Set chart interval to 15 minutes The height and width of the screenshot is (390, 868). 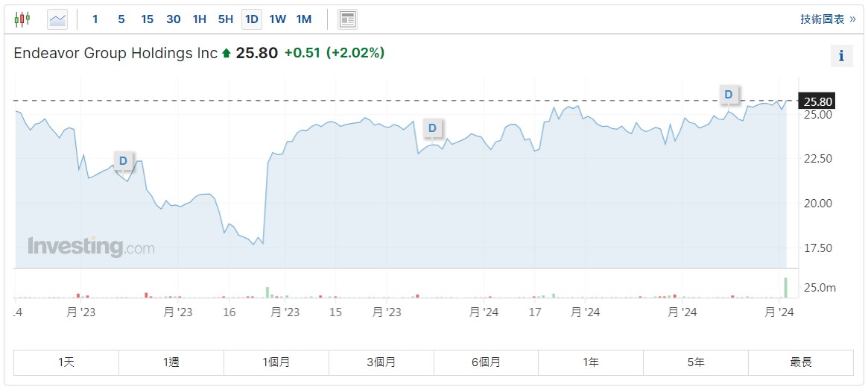click(147, 19)
